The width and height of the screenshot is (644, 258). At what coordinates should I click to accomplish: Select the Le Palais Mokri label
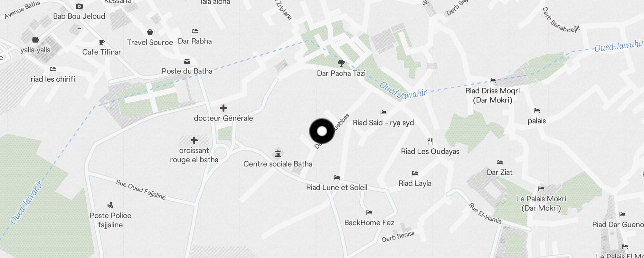pyautogui.click(x=541, y=203)
